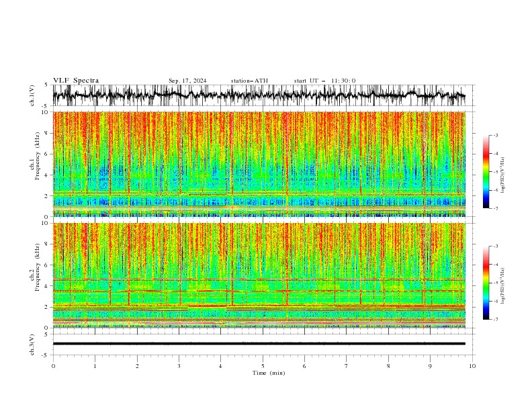Image resolution: width=532 pixels, height=411 pixels.
Task: Click inside the ch.1 spectrogram panel
Action: click(x=259, y=164)
